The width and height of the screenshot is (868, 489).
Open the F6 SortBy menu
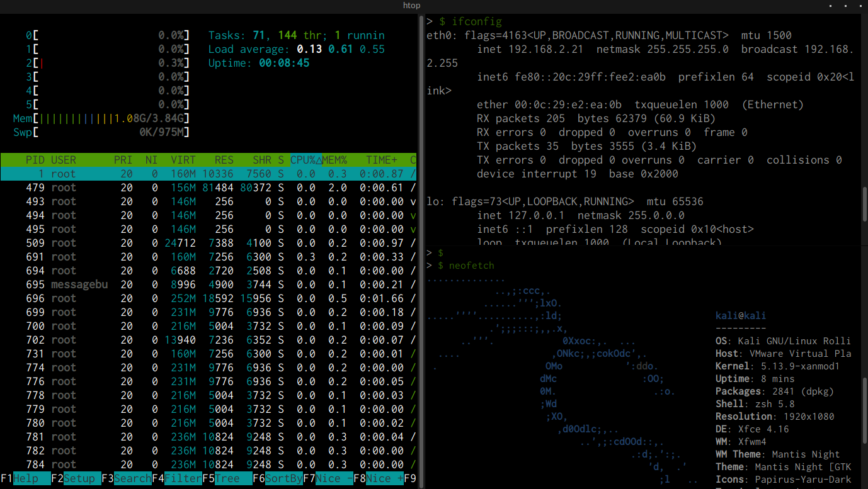[283, 478]
